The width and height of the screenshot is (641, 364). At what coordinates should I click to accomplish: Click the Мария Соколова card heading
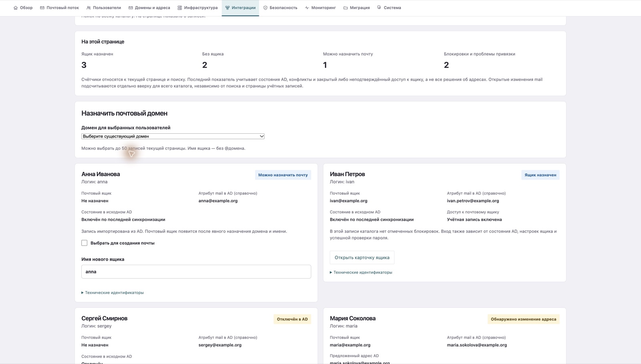click(353, 318)
